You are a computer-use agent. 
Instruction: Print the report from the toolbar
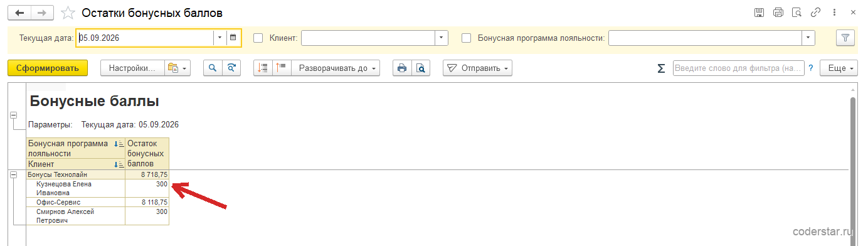point(402,68)
